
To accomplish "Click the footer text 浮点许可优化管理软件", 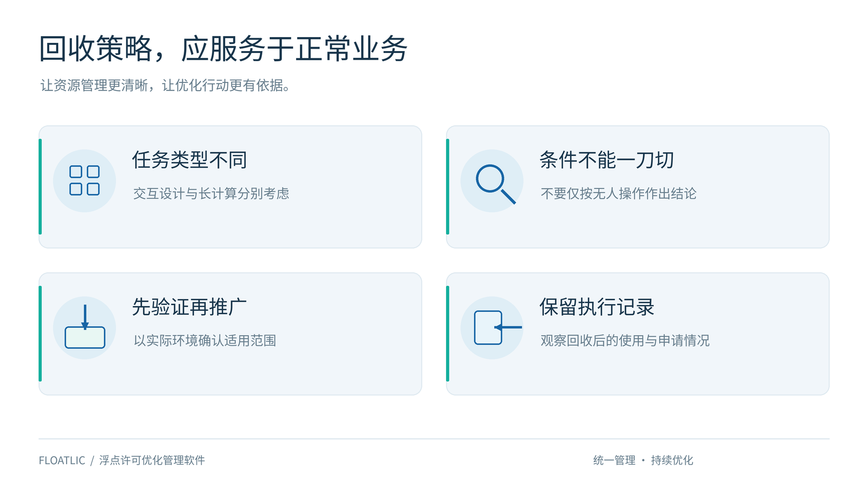I will coord(152,460).
